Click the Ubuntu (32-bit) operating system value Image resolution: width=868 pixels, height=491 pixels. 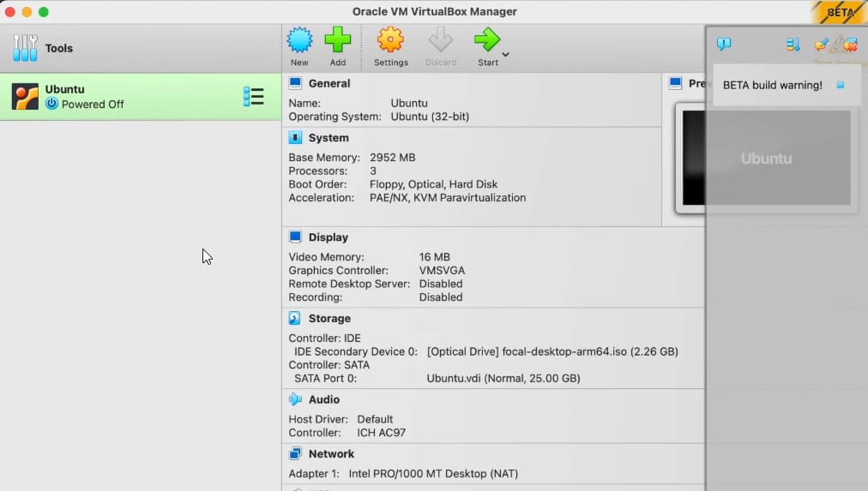click(x=430, y=117)
